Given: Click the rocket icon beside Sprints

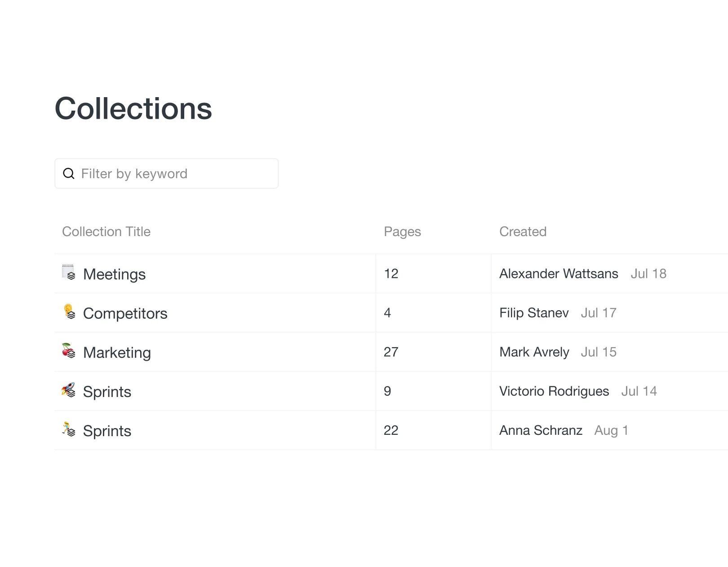Looking at the screenshot, I should 68,390.
